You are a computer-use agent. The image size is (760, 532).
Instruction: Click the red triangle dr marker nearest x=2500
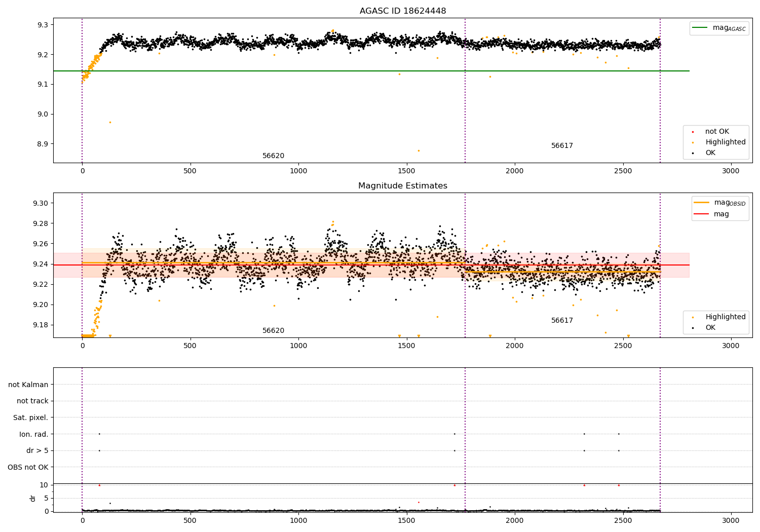click(619, 485)
